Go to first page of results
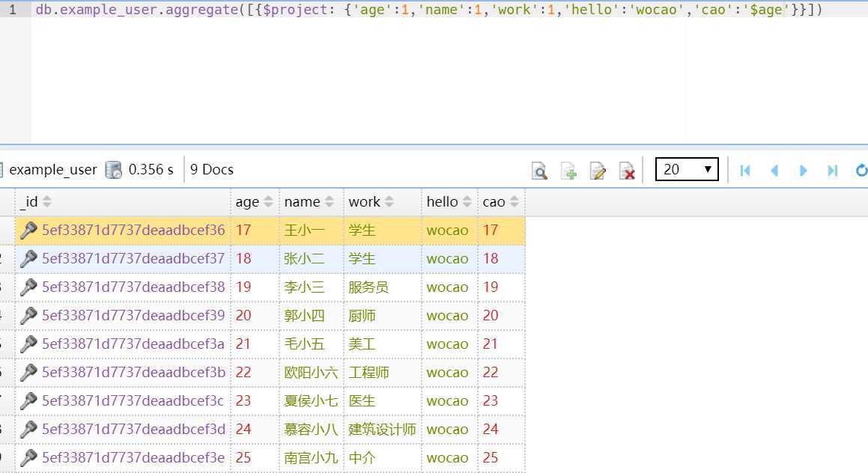This screenshot has width=868, height=473. [745, 171]
